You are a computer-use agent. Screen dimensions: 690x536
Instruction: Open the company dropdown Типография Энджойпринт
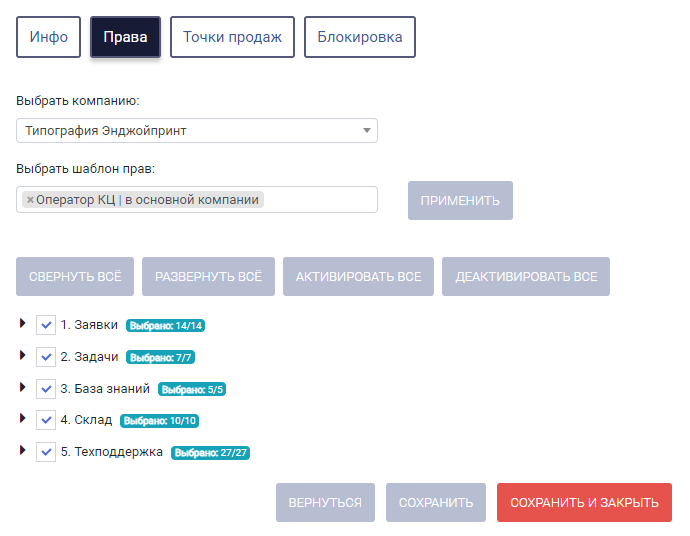(197, 131)
